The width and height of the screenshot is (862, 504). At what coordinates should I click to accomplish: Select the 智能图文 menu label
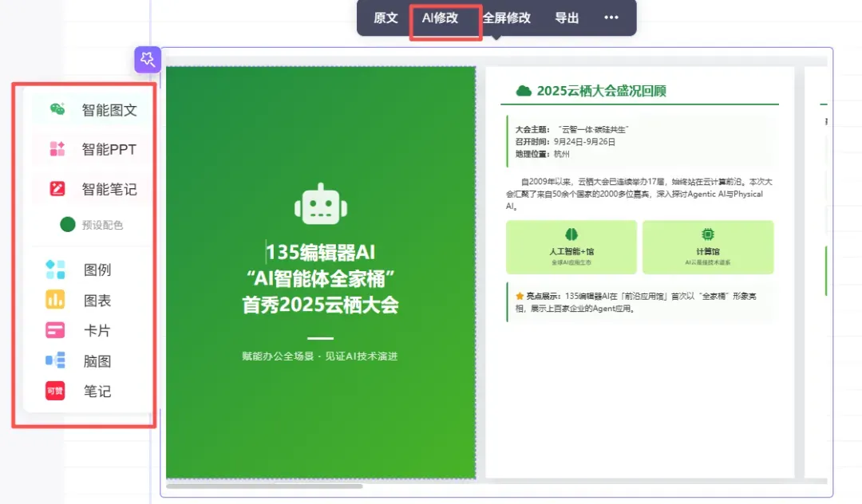coord(109,110)
